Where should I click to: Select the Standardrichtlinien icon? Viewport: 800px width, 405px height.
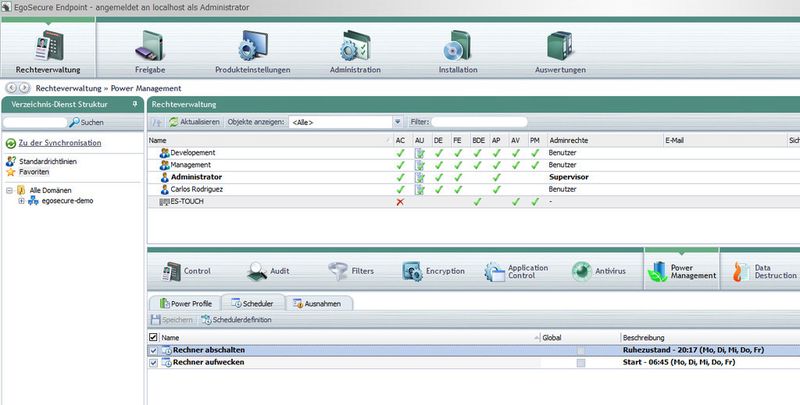pyautogui.click(x=11, y=162)
